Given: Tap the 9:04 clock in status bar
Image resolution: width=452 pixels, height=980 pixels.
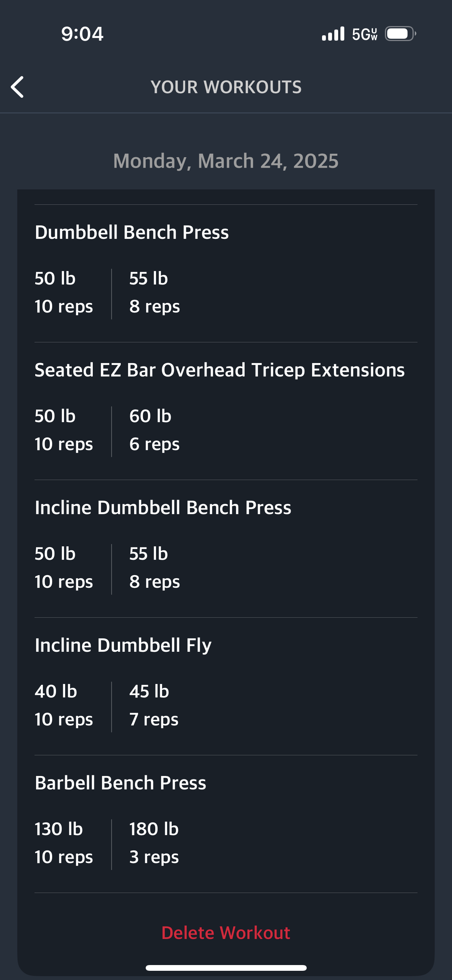Looking at the screenshot, I should 82,34.
